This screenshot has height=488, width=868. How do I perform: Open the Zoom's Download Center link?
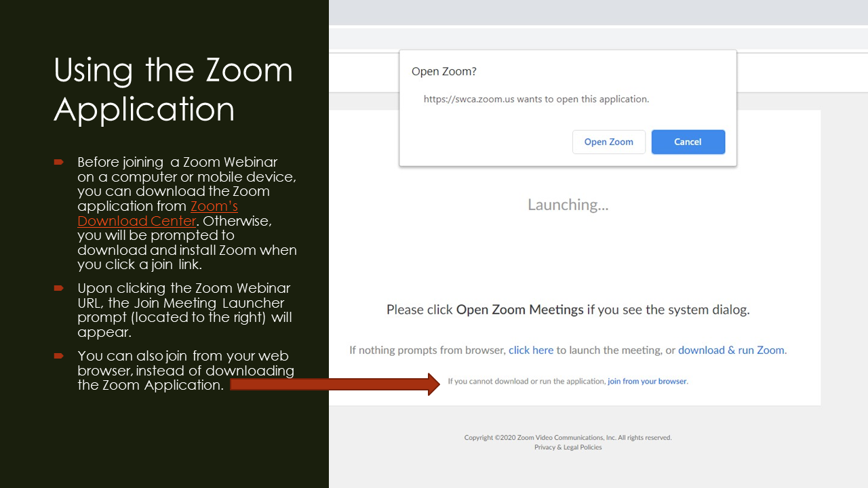[x=157, y=213]
